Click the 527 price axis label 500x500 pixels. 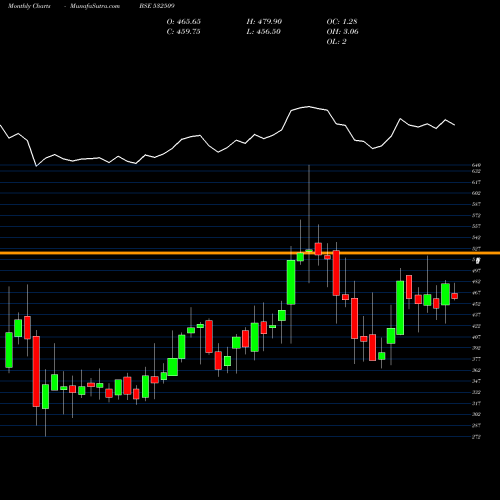point(476,248)
